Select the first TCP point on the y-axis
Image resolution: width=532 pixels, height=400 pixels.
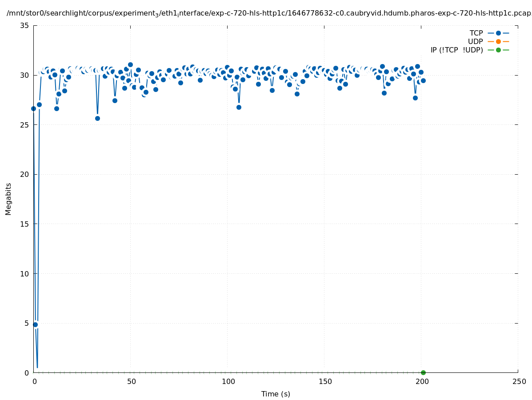point(33,108)
